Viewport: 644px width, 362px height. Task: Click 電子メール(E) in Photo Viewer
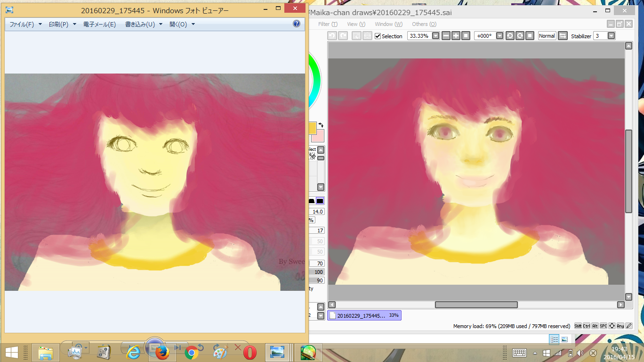click(99, 25)
